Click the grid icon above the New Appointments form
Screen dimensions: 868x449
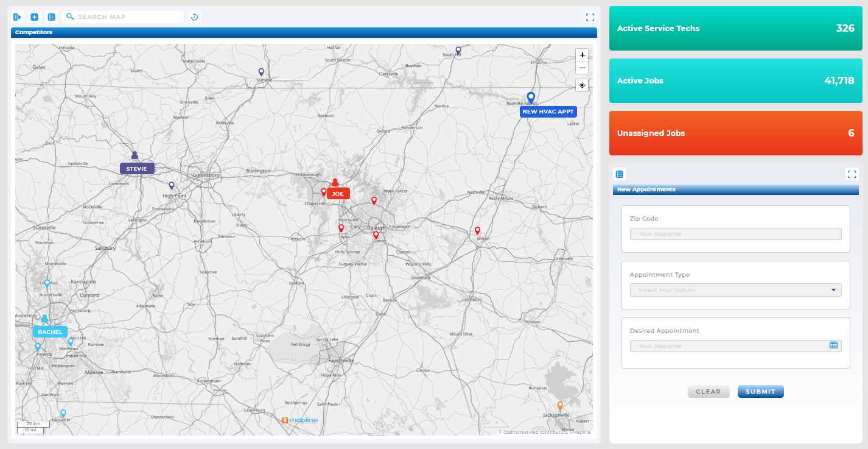tap(620, 174)
